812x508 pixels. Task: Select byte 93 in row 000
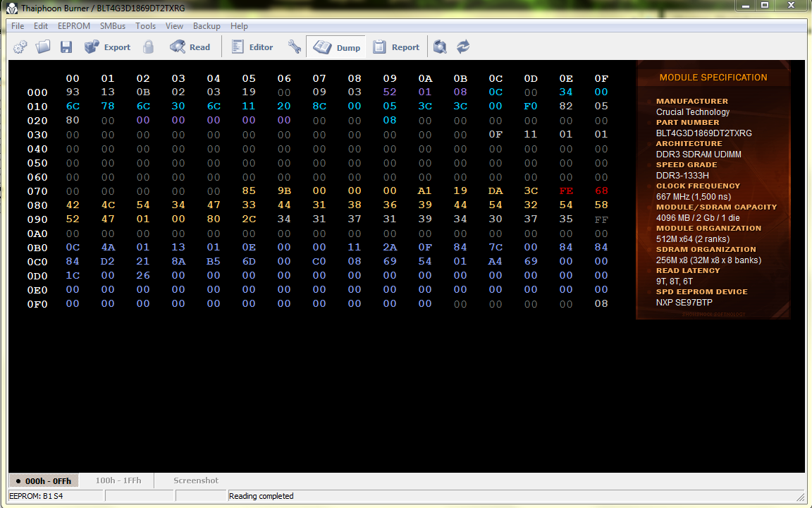tap(73, 92)
